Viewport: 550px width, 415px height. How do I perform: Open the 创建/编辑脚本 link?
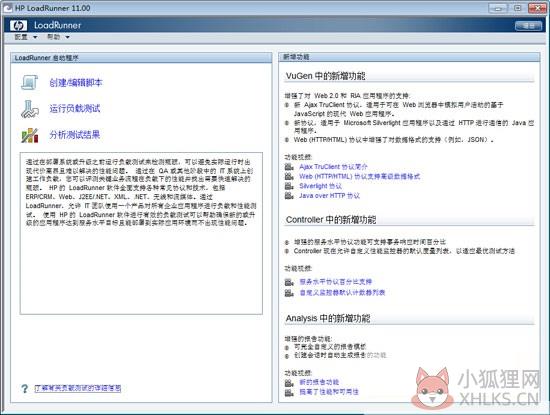(76, 83)
